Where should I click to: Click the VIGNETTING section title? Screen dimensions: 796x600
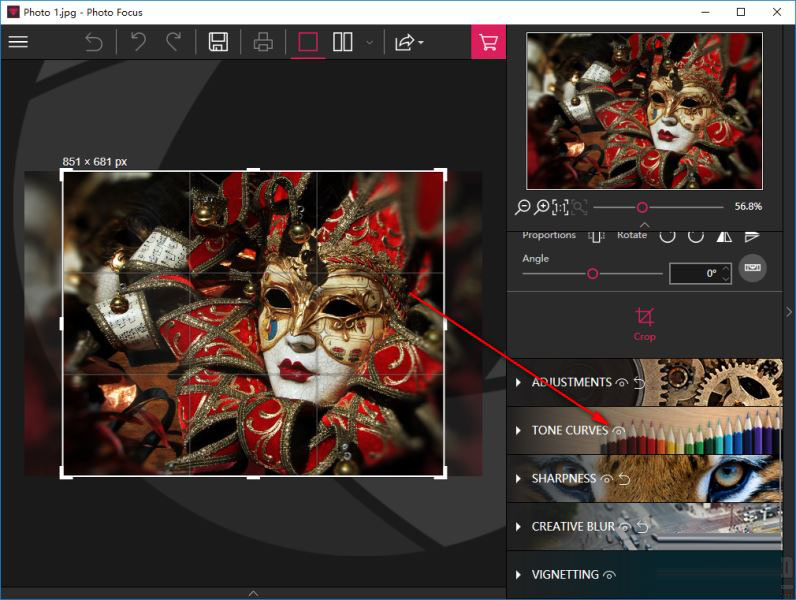click(x=565, y=575)
